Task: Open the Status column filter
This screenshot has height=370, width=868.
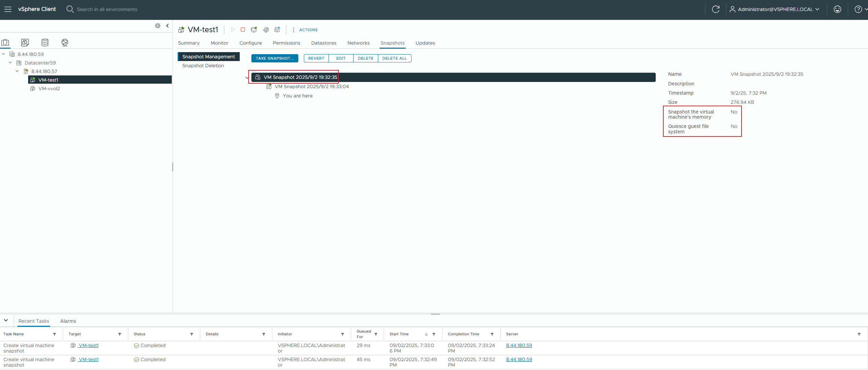Action: (192, 334)
